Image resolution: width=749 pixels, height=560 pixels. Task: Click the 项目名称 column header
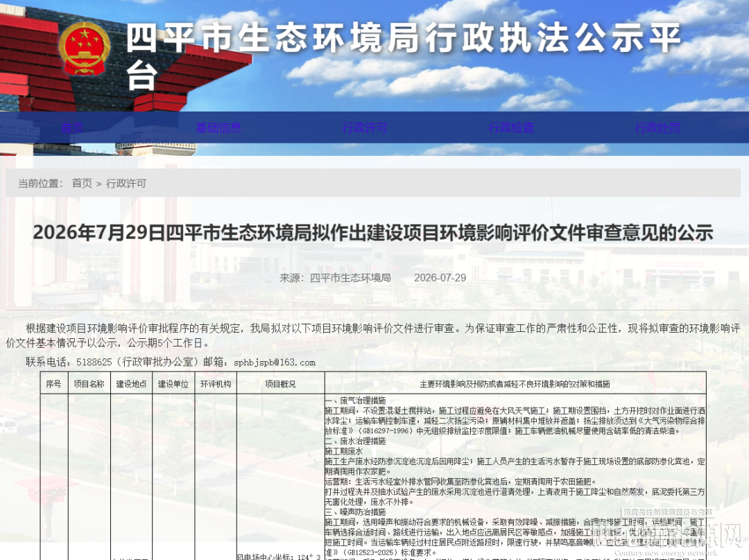(x=89, y=384)
